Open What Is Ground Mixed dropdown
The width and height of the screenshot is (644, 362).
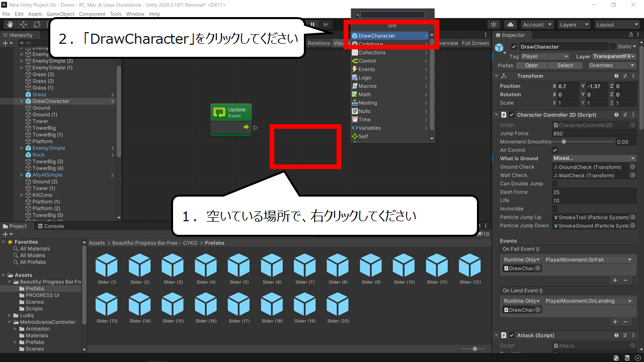(x=594, y=158)
